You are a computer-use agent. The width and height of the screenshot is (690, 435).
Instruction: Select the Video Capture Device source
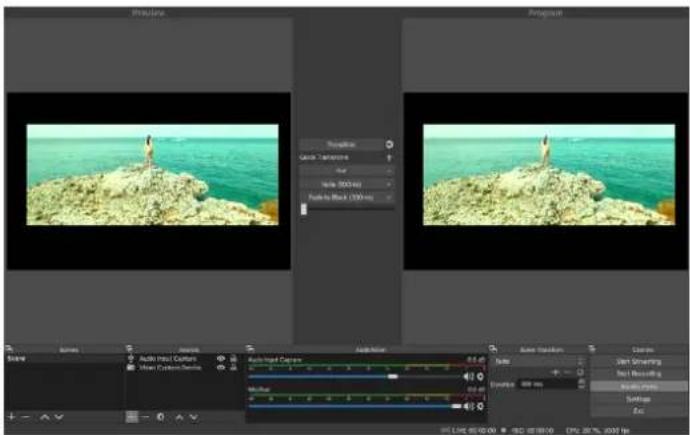170,368
